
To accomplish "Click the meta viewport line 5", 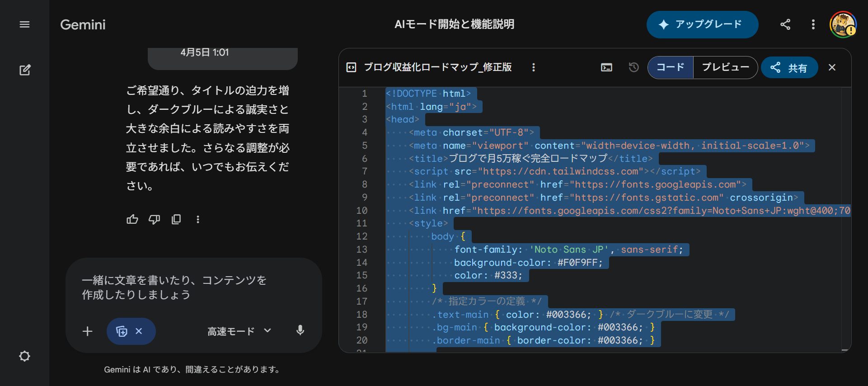I will pyautogui.click(x=609, y=146).
